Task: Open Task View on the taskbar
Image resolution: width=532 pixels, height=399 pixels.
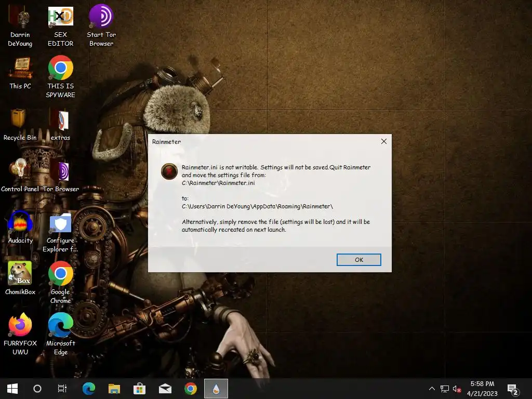Action: (x=62, y=389)
